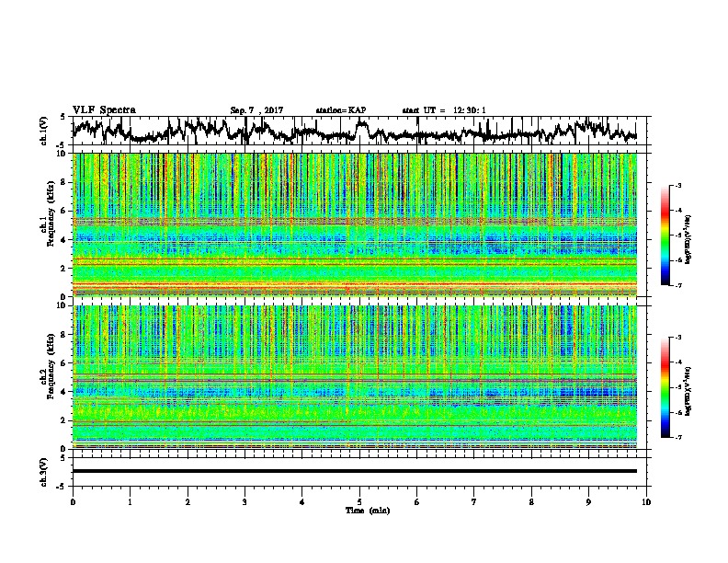Click the "station=KAP" label
The width and height of the screenshot is (728, 563).
click(341, 110)
